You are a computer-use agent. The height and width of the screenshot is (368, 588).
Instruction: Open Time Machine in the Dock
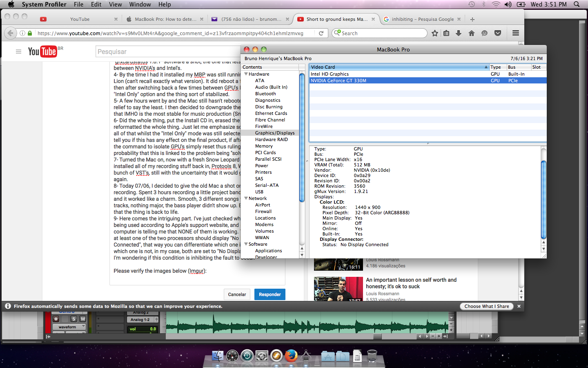[x=247, y=356]
